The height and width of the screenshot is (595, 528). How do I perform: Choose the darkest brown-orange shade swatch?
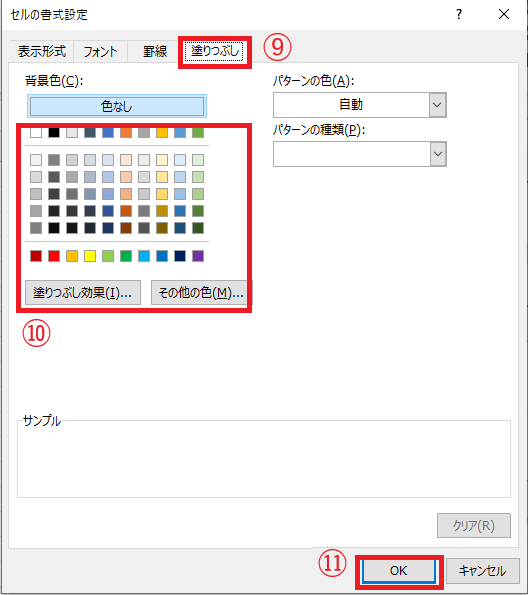pos(126,228)
